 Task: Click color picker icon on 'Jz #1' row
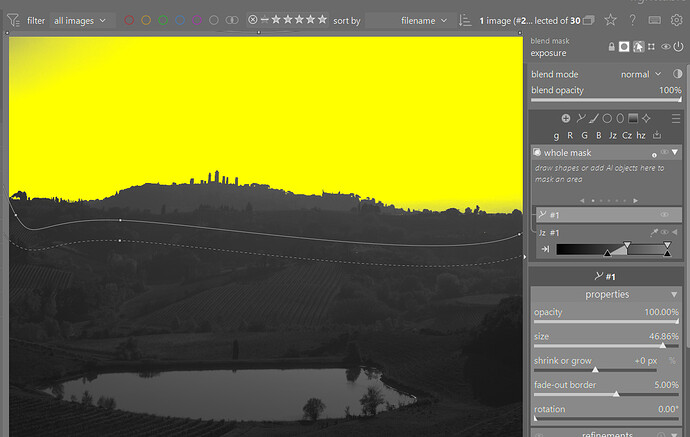pos(654,232)
